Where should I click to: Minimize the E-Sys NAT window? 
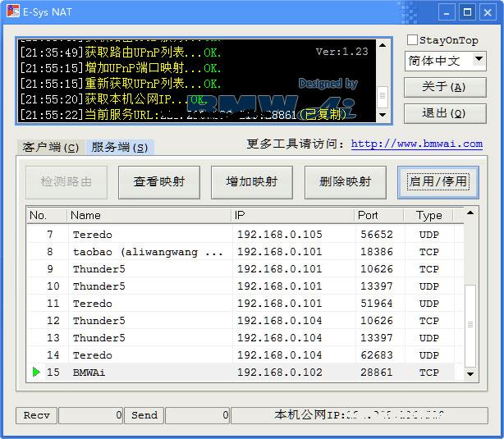[x=447, y=13]
